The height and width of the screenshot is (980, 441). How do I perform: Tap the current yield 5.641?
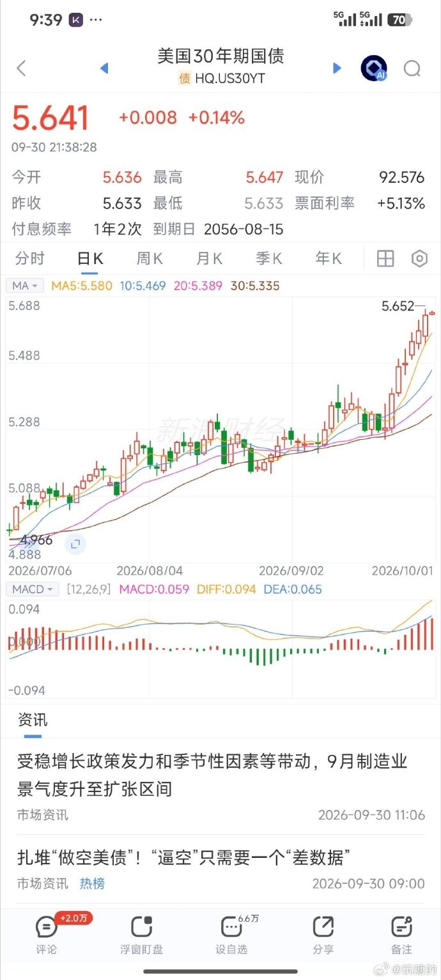coord(50,118)
